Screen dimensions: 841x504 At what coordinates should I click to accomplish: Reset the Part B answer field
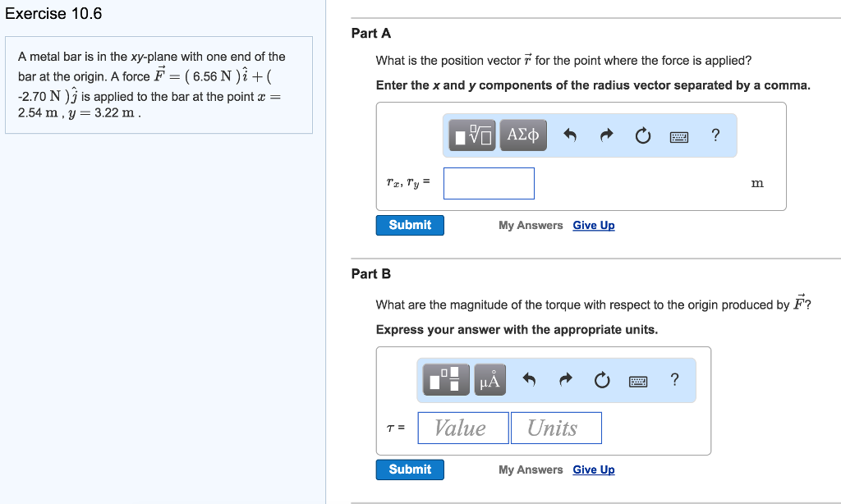point(601,379)
